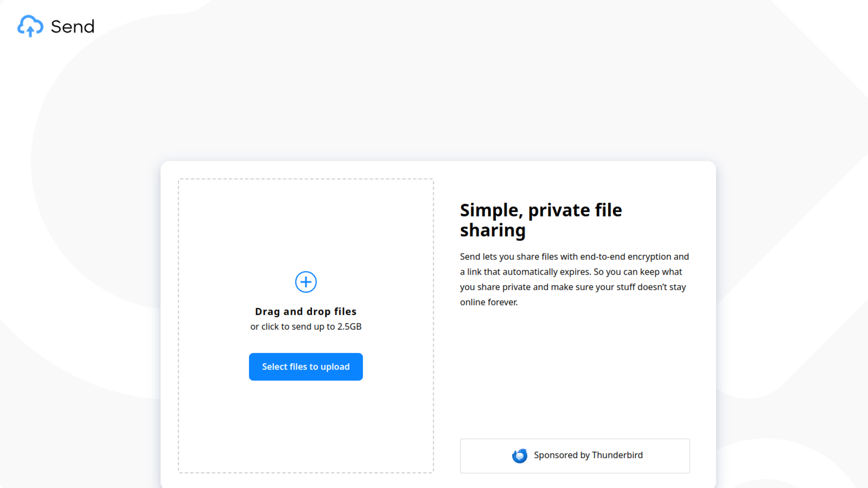
Task: Click the 'send up to 2.5GB' text
Action: [x=326, y=327]
